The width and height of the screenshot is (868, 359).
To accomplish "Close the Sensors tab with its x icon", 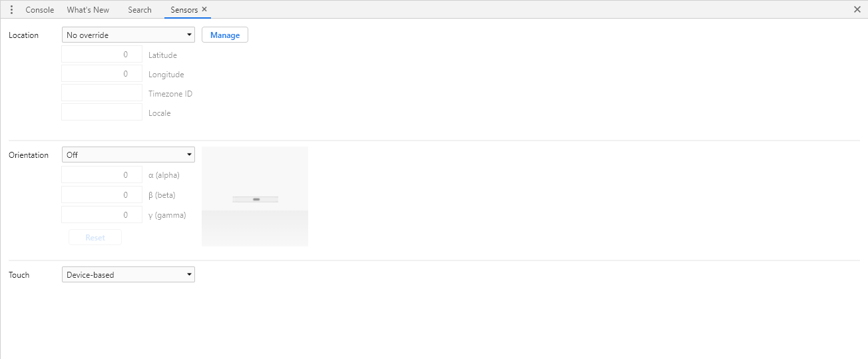I will point(204,9).
